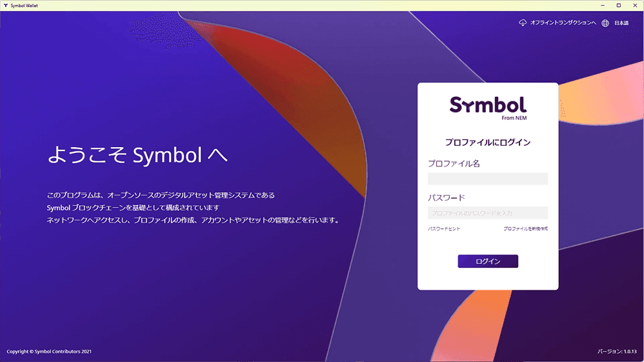Click the version 1.0.13 label

point(617,351)
